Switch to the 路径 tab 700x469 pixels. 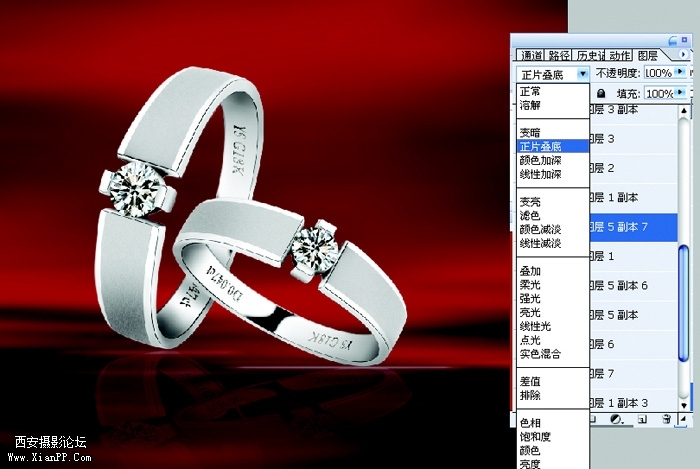coord(558,55)
